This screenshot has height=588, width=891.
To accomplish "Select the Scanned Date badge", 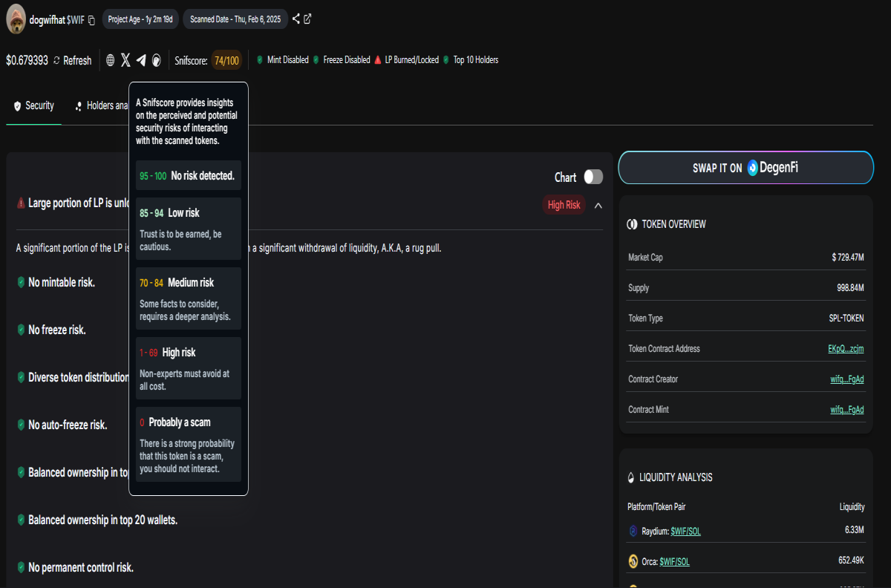I will [x=235, y=19].
